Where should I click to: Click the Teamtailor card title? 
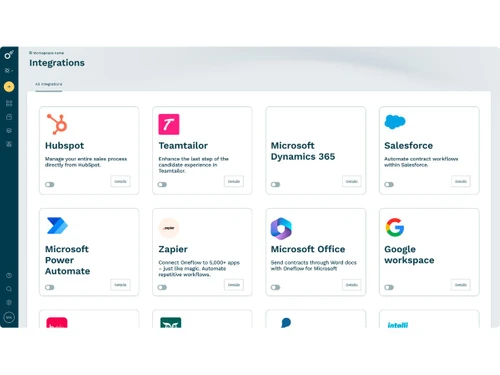183,146
